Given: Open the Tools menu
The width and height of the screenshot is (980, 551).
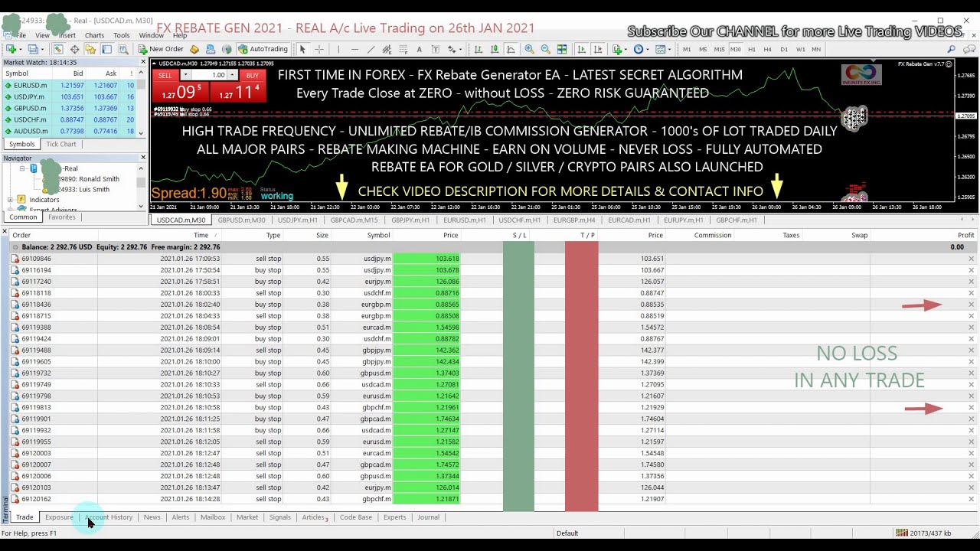Looking at the screenshot, I should (x=122, y=35).
